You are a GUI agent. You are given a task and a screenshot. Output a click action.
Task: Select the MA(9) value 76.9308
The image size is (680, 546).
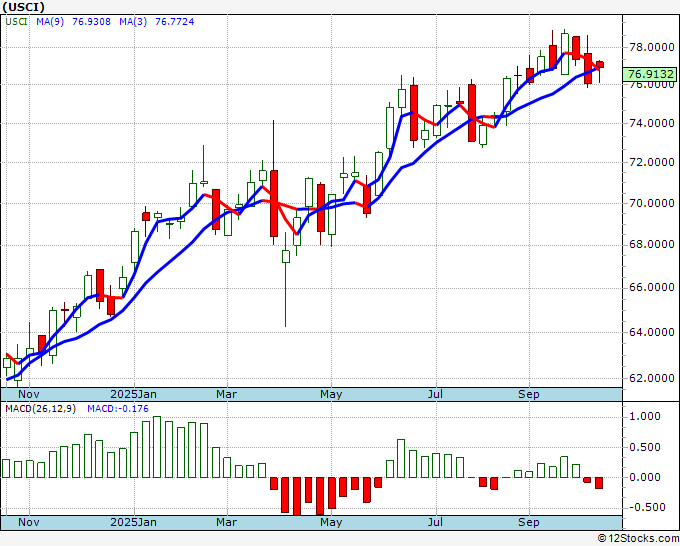pos(92,22)
